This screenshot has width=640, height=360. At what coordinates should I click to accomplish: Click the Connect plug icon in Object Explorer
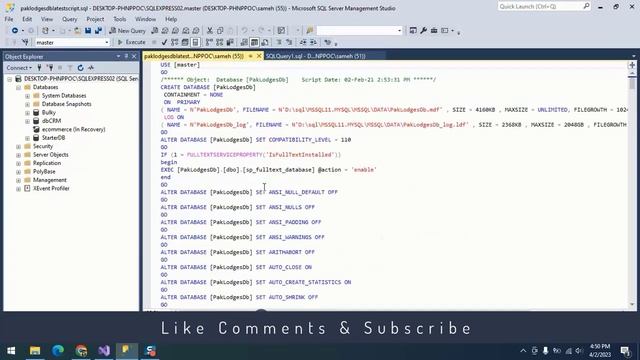[39, 68]
